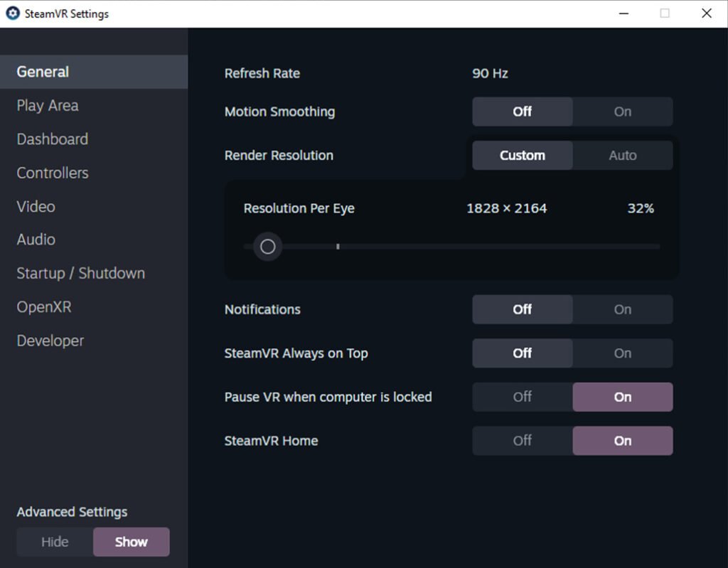Image resolution: width=728 pixels, height=568 pixels.
Task: Hide Advanced Settings
Action: tap(55, 542)
